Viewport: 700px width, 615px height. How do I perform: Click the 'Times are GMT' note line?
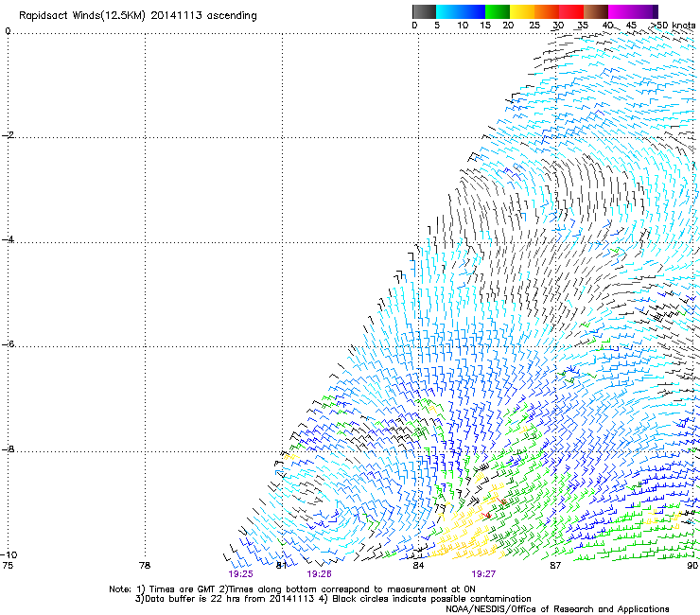coord(292,589)
